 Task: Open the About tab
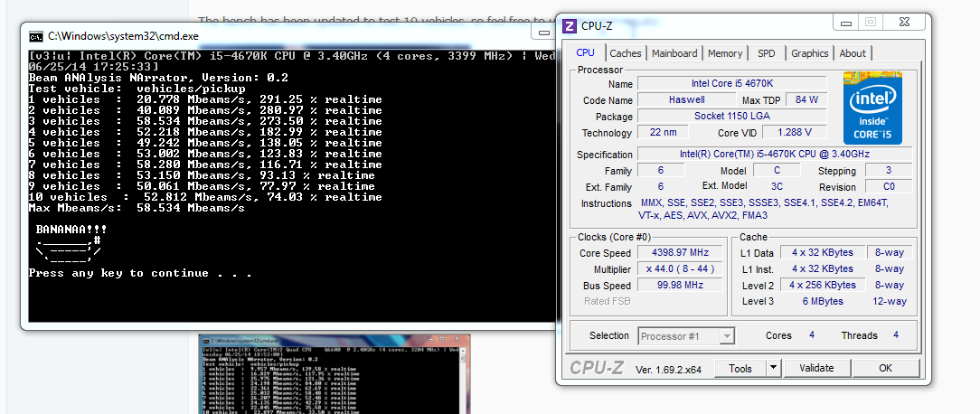pos(853,53)
